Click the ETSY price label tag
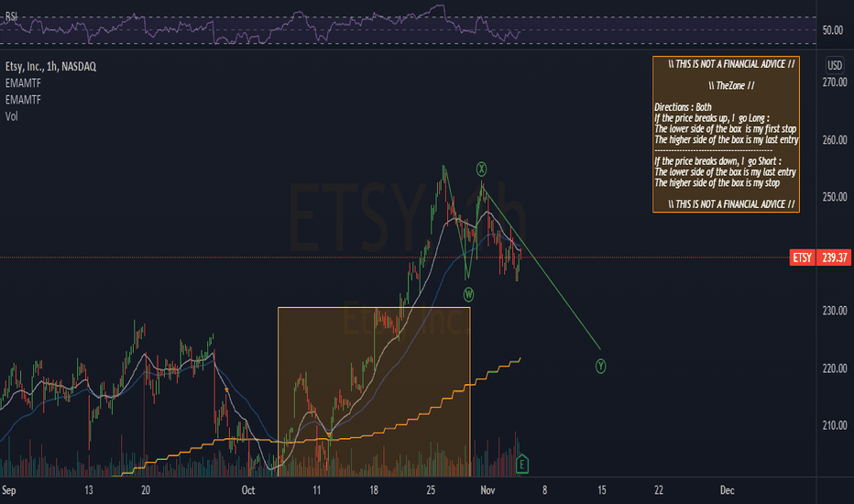This screenshot has width=854, height=504. tap(802, 257)
